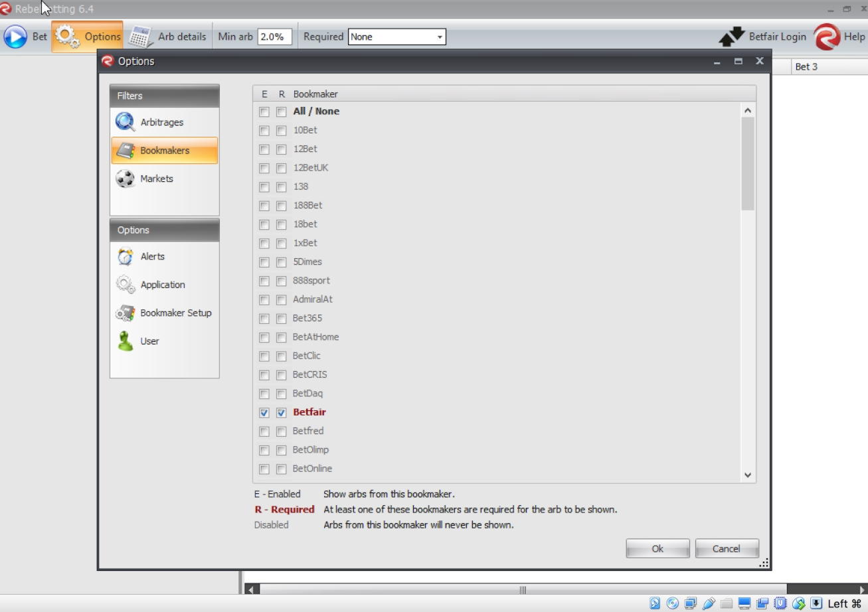Screen dimensions: 868x612
Task: Enable the BetOnline bookmaker checkbox
Action: coord(264,469)
